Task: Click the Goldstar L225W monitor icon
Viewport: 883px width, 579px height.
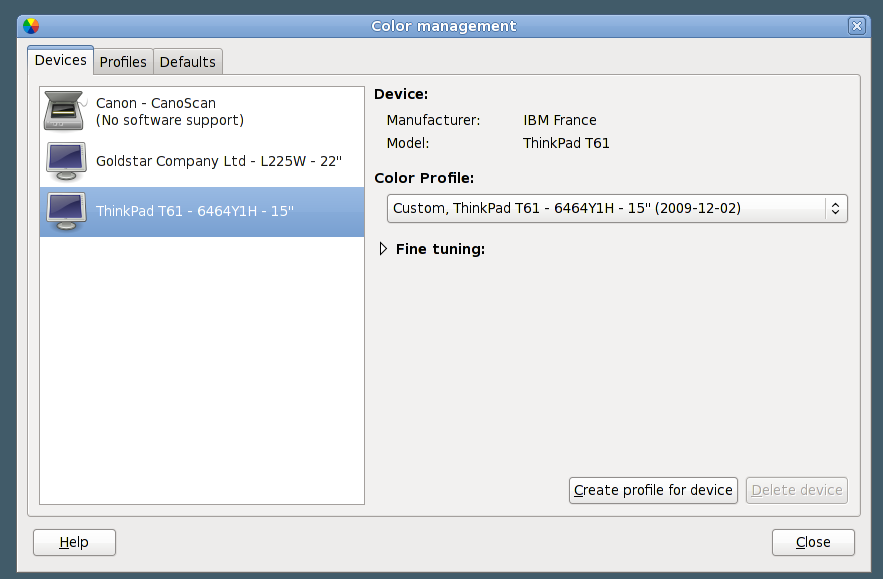Action: click(66, 162)
